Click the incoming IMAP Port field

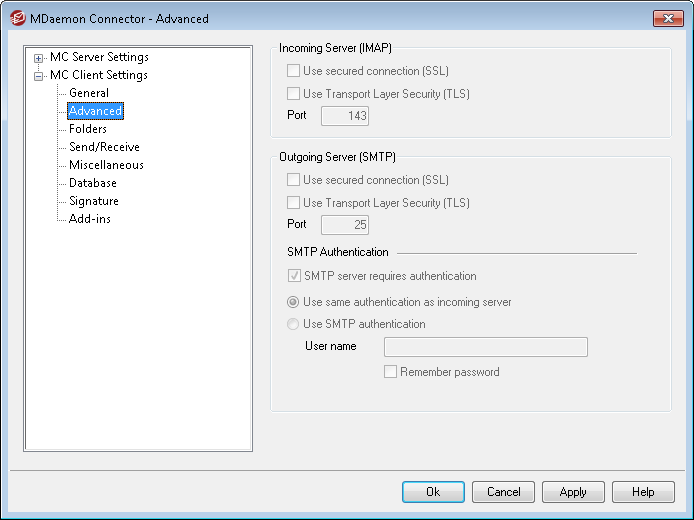coord(345,116)
